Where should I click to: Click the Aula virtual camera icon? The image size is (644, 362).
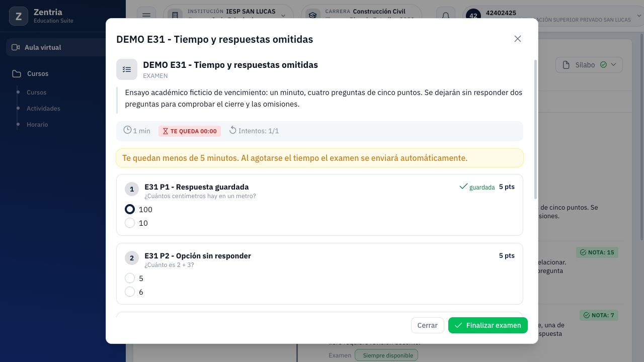16,47
